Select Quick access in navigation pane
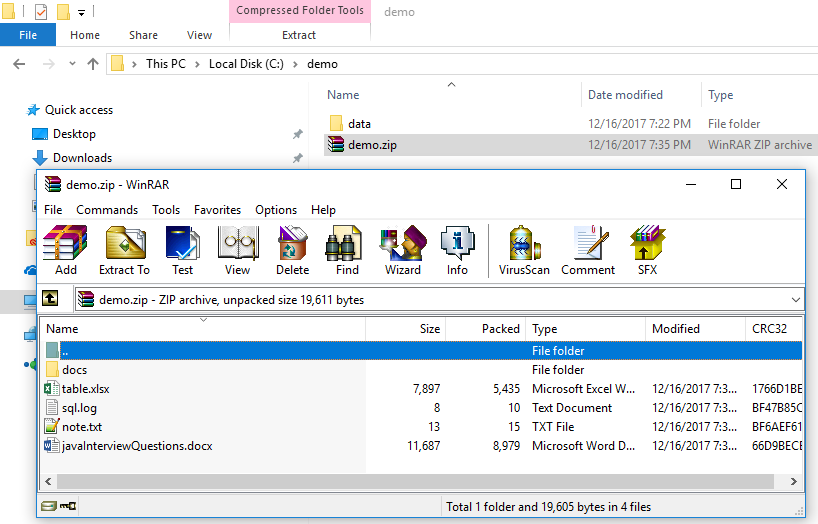818x524 pixels. coord(78,110)
